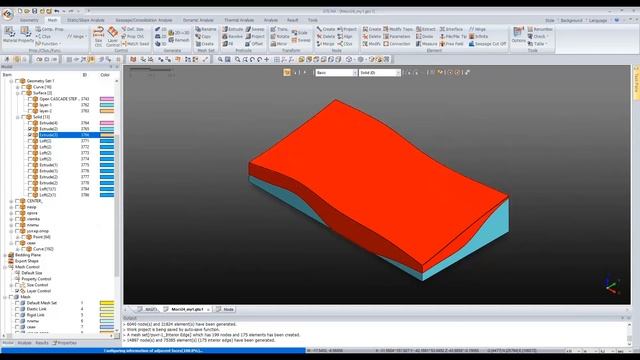Open Size Control in Control group
640x360 pixels.
point(98,36)
